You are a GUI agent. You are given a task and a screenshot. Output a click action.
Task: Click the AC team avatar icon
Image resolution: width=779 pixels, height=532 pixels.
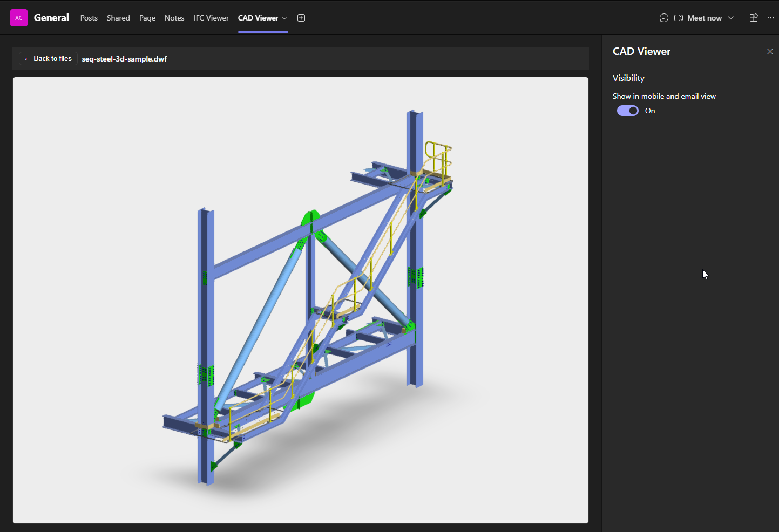click(x=19, y=18)
